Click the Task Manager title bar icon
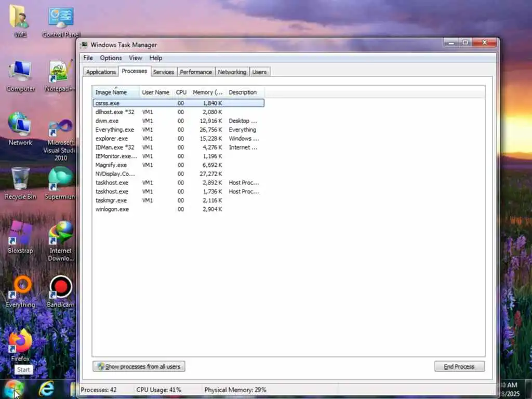532x399 pixels. point(84,45)
